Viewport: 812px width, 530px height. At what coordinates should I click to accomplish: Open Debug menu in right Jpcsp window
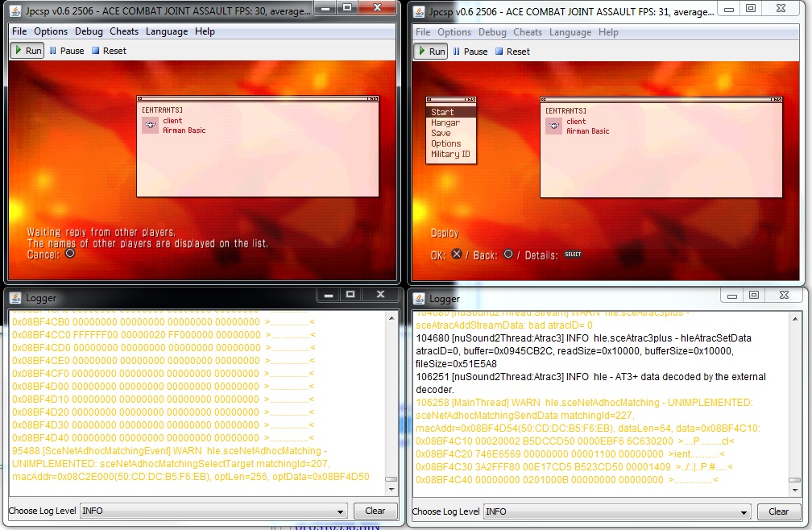coord(492,32)
